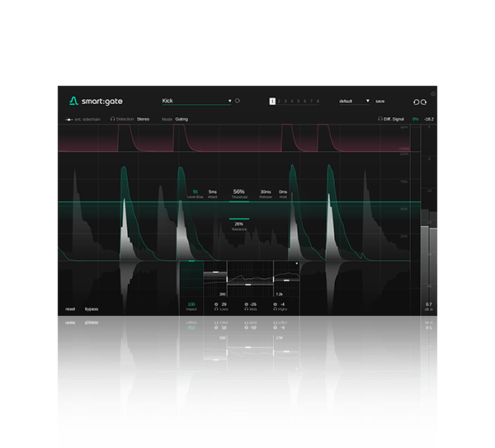Screen dimensions: 495x448
Task: Select state slot 1
Action: 272,101
